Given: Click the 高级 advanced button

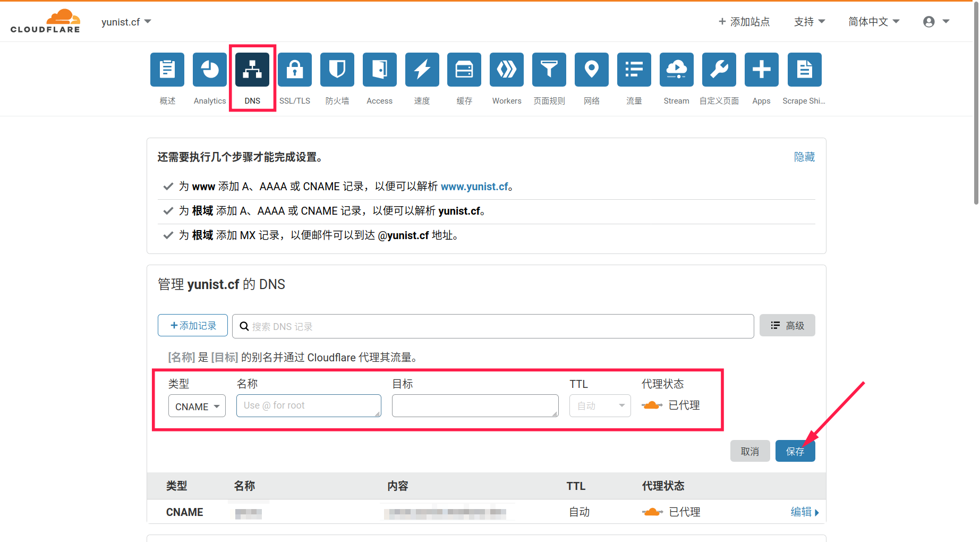Looking at the screenshot, I should (x=787, y=325).
